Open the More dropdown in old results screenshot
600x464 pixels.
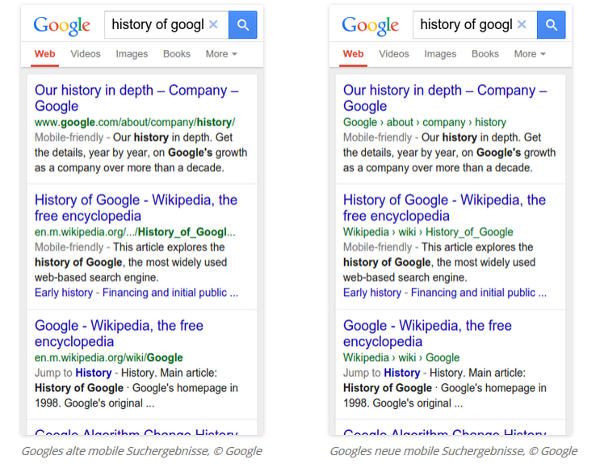pyautogui.click(x=221, y=54)
